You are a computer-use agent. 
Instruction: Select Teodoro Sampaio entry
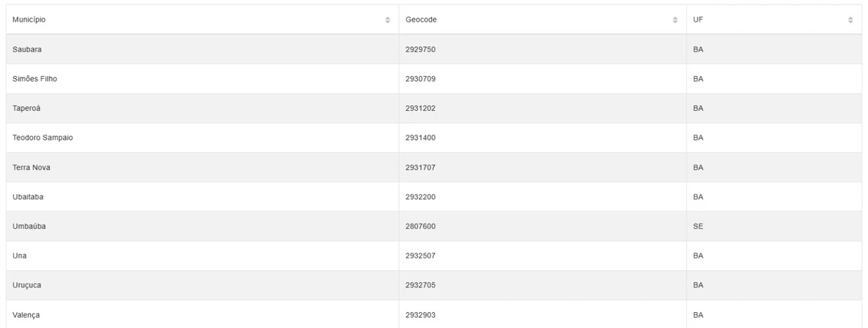pyautogui.click(x=433, y=138)
